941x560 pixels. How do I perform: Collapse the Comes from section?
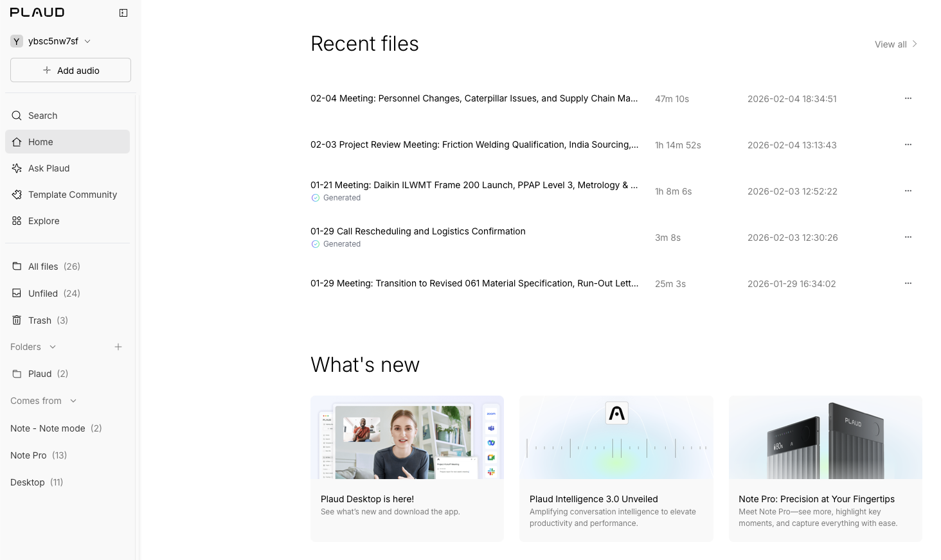pos(73,401)
